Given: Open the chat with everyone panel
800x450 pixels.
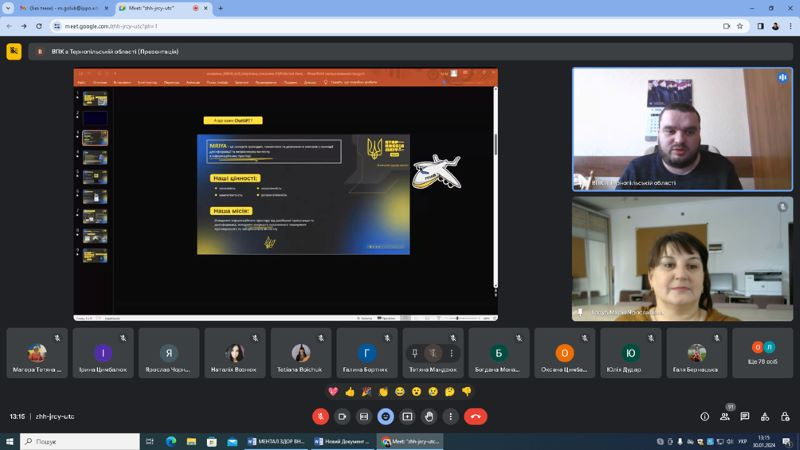Looking at the screenshot, I should point(745,417).
